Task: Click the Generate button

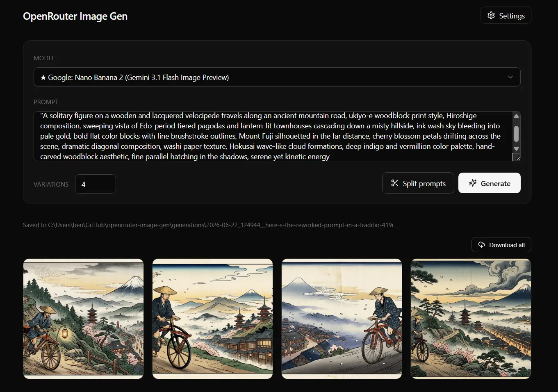Action: click(490, 183)
